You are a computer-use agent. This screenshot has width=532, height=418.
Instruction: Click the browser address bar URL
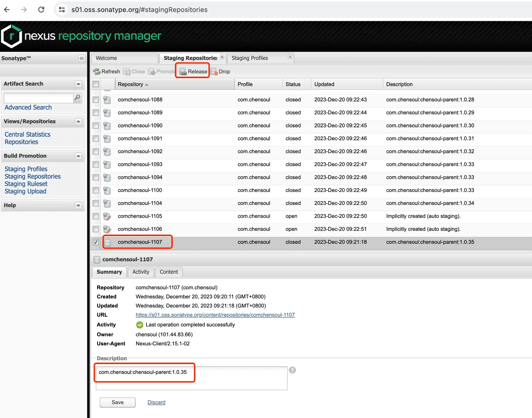139,10
